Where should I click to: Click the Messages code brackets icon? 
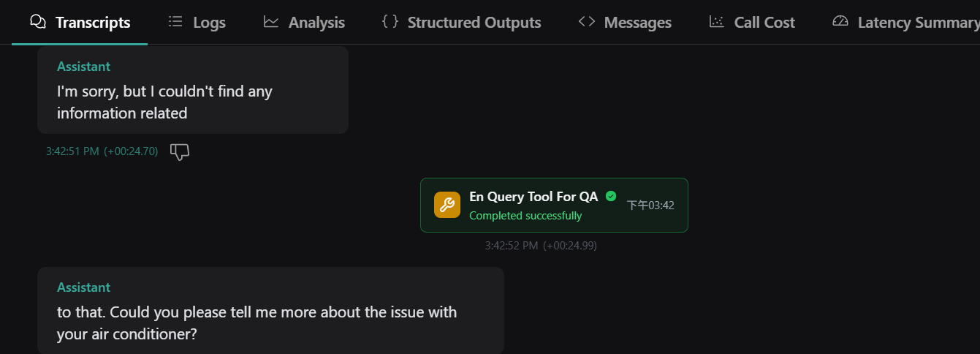pyautogui.click(x=587, y=22)
